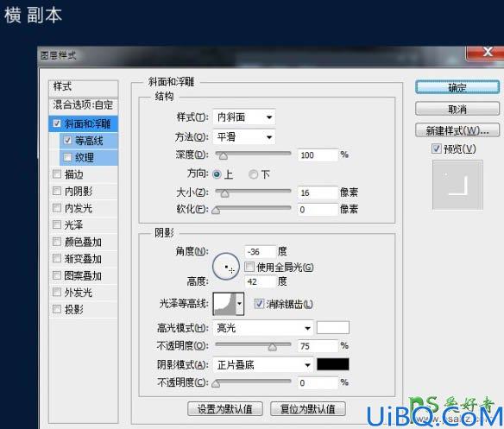Viewport: 504px width, 429px height.
Task: Toggle 消除锯齿 checkbox
Action: [259, 304]
